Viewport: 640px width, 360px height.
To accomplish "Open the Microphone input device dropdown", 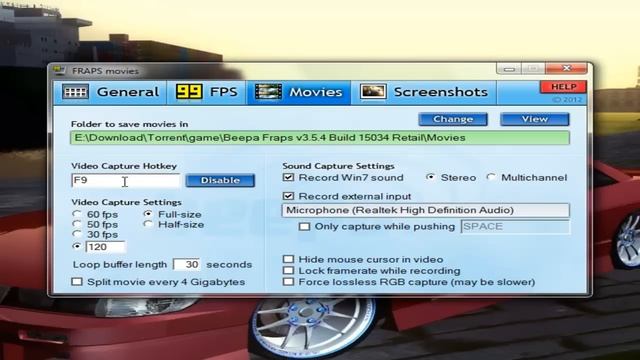I will point(425,210).
